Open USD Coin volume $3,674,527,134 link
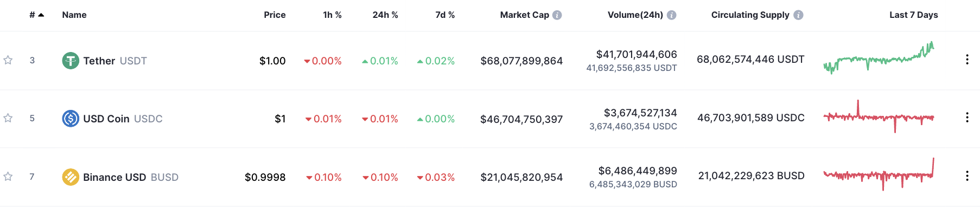Viewport: 980px width, 209px height. 640,113
